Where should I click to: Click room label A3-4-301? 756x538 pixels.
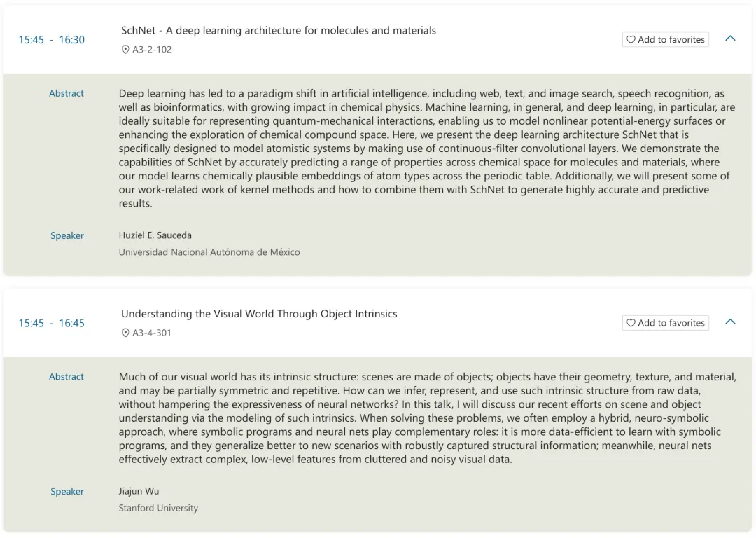coord(152,333)
